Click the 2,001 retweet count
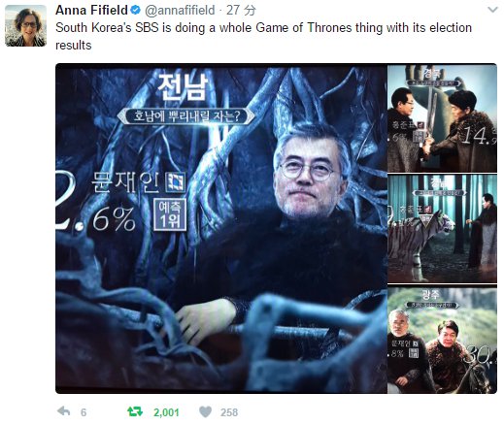Image resolution: width=504 pixels, height=425 pixels. tap(166, 412)
